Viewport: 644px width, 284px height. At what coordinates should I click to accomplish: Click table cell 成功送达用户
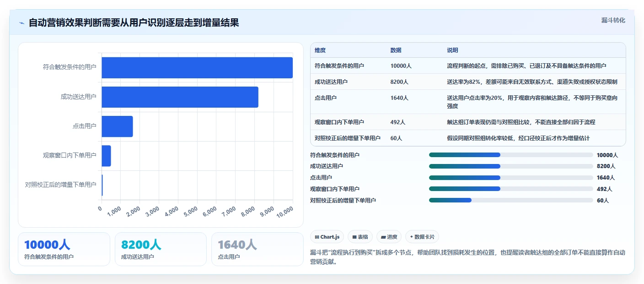pyautogui.click(x=331, y=82)
